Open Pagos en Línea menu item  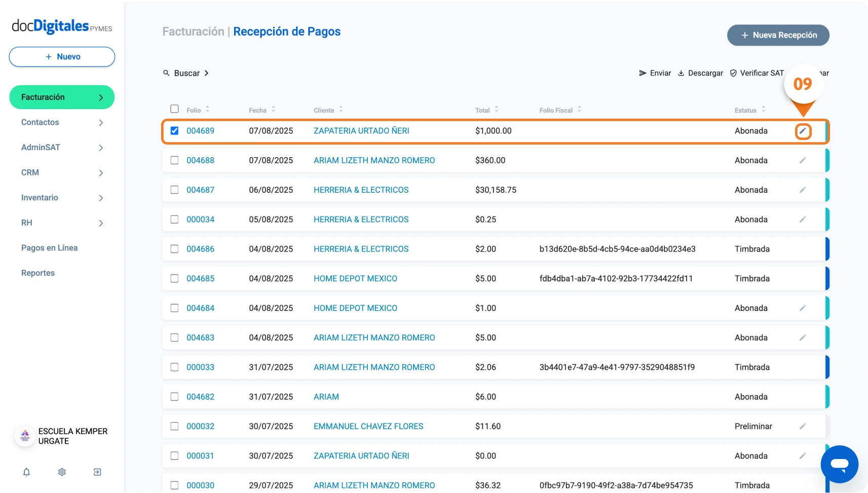[x=49, y=248]
